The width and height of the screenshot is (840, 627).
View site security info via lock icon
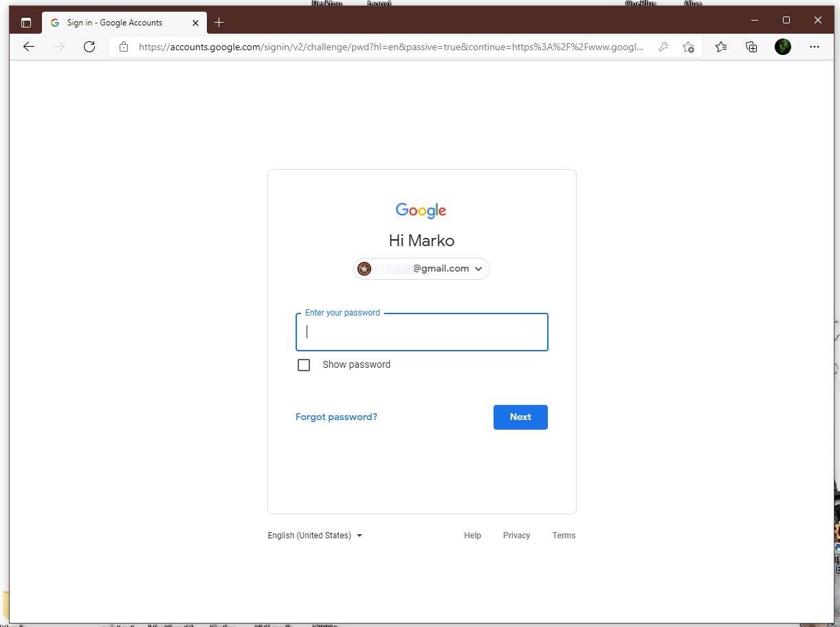123,47
